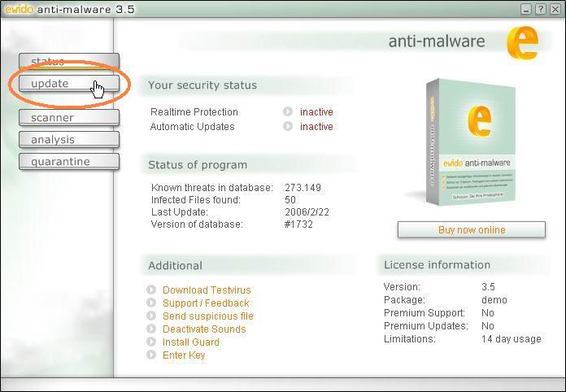566x392 pixels.
Task: Open the update section
Action: pyautogui.click(x=69, y=84)
